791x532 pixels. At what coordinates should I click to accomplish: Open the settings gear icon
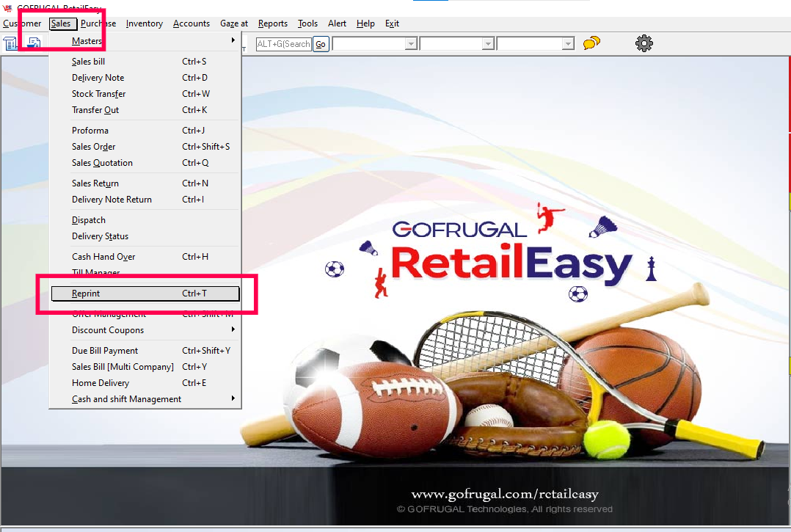[x=644, y=43]
